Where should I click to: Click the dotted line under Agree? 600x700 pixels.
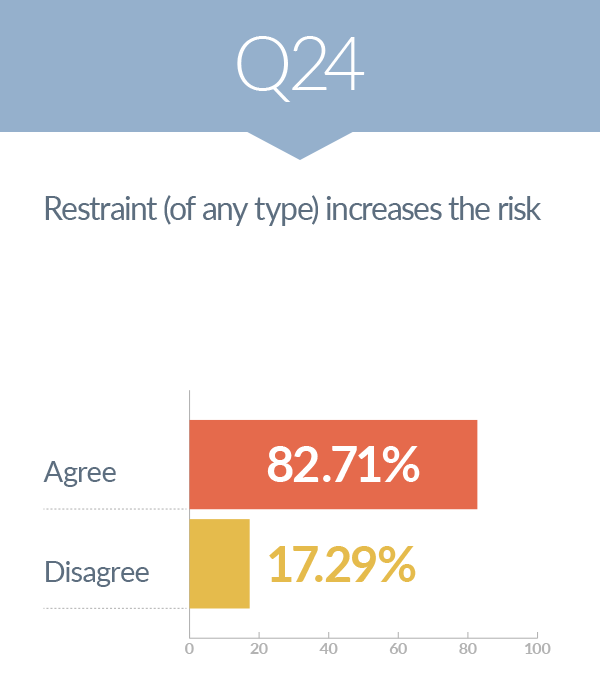coord(115,509)
